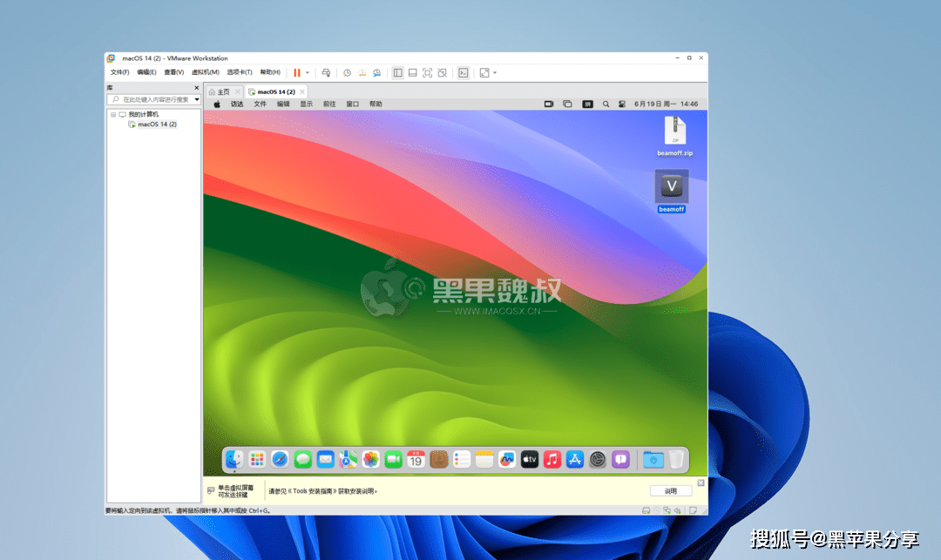Screen dimensions: 941x560
Task: Open Apple TV from the dock
Action: (x=530, y=460)
